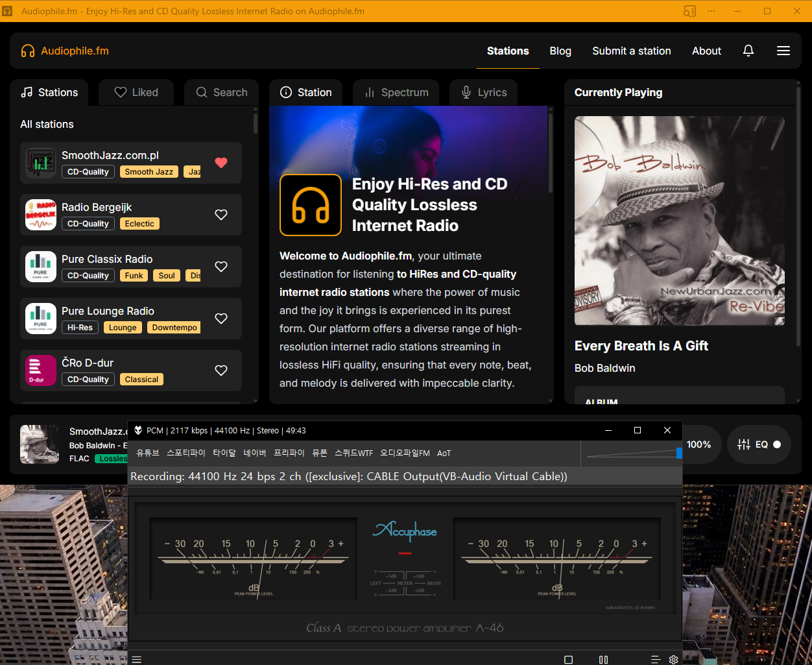Select 타이달 preset in PCM player
The height and width of the screenshot is (665, 812).
click(x=224, y=453)
